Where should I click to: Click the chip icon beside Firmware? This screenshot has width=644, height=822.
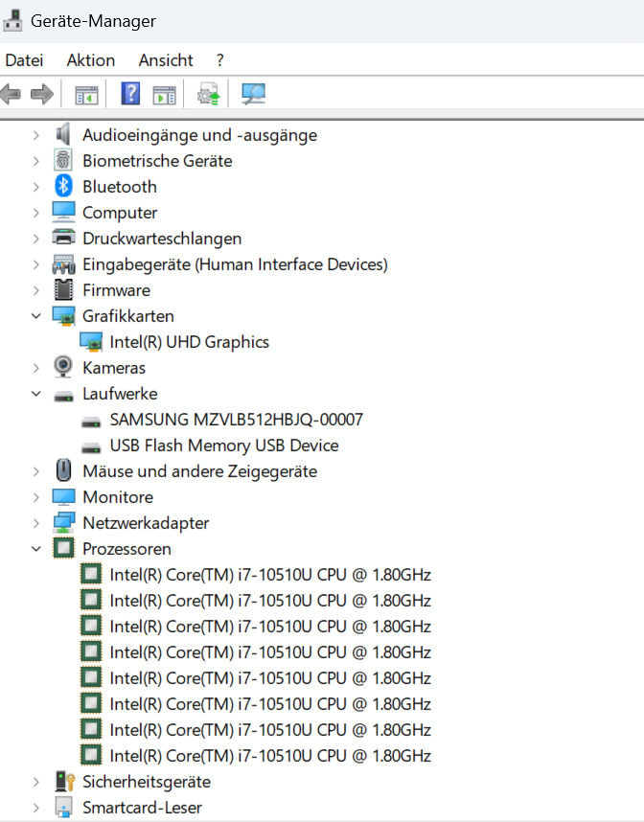click(63, 289)
